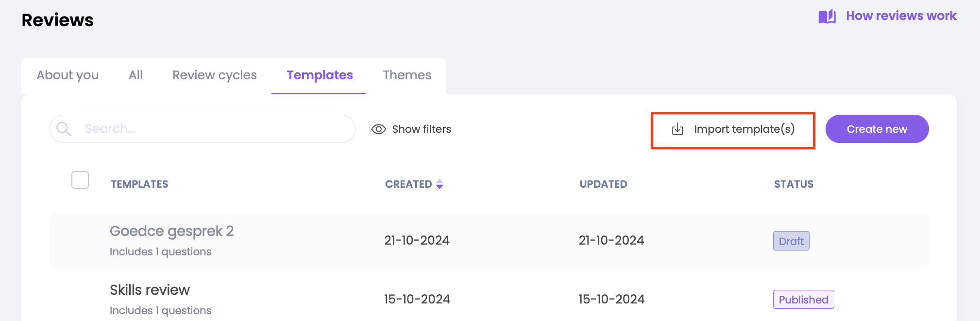Show filters by clicking its label
The height and width of the screenshot is (321, 980).
pyautogui.click(x=421, y=129)
